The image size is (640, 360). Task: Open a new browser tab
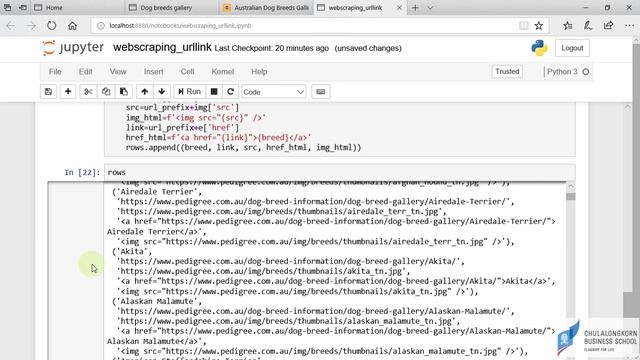[x=415, y=8]
